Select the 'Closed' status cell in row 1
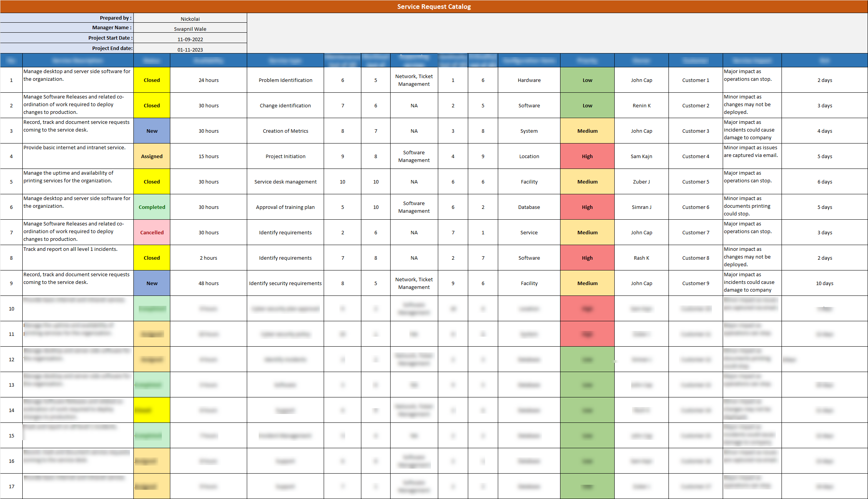The image size is (868, 499). (151, 80)
